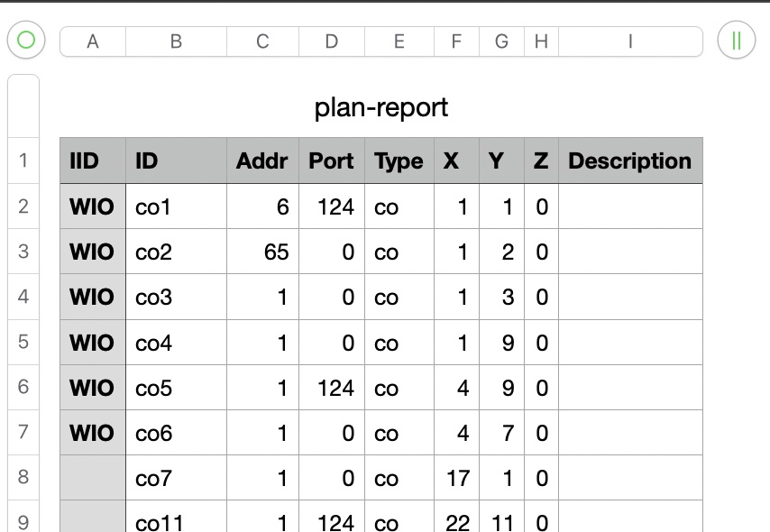The width and height of the screenshot is (770, 532).
Task: Select column I header
Action: (630, 41)
